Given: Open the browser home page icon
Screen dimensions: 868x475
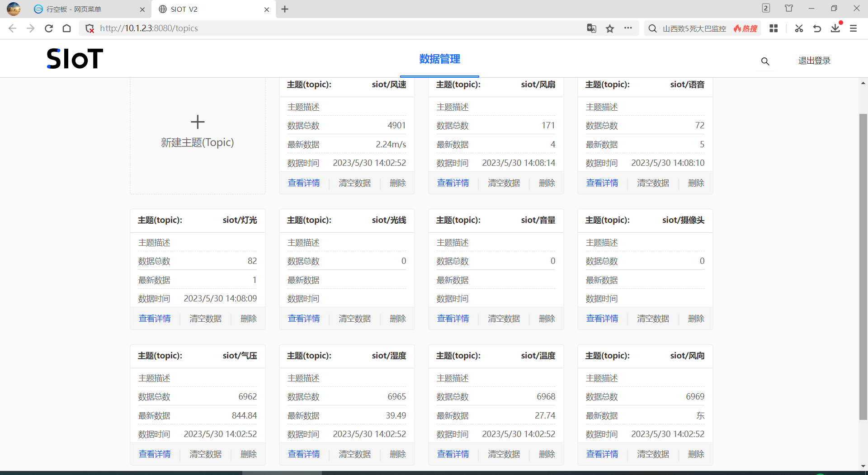Looking at the screenshot, I should tap(67, 28).
